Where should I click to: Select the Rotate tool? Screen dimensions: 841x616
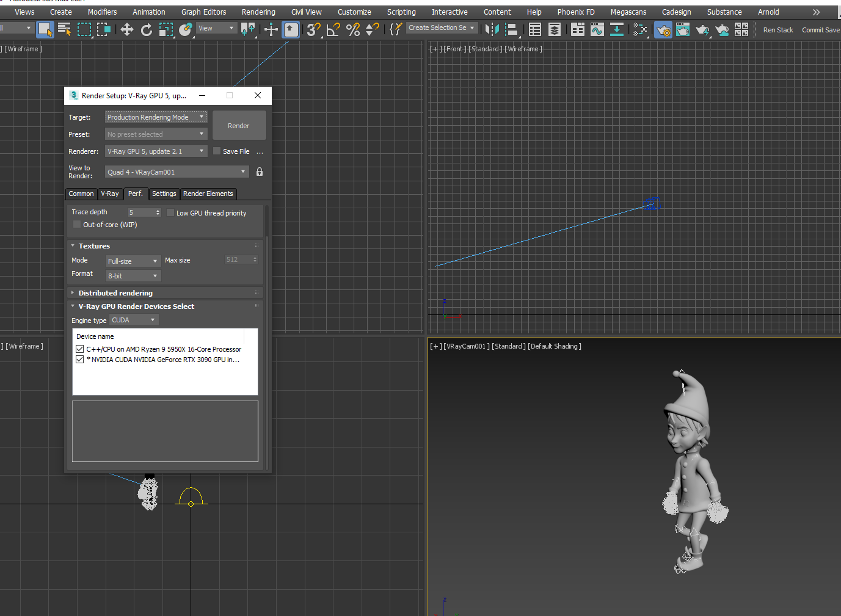[147, 29]
